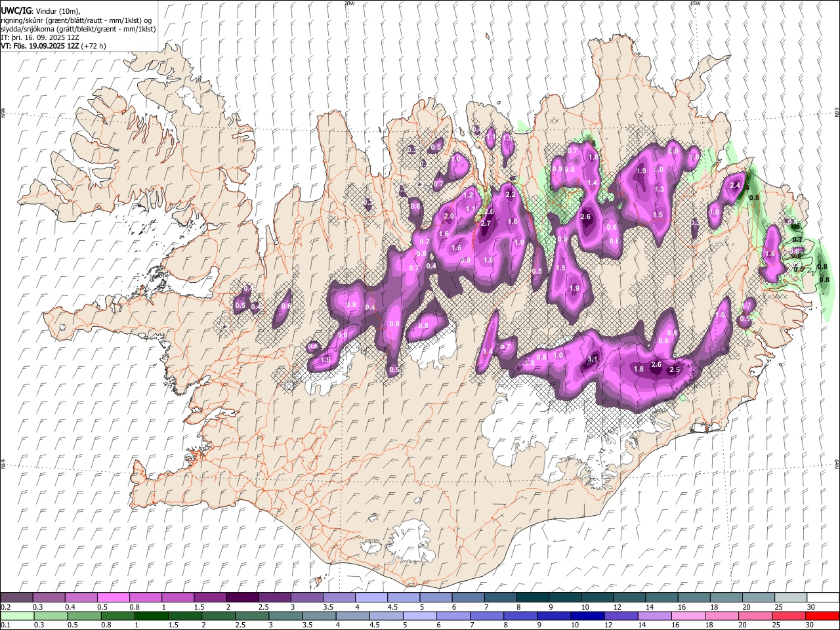The image size is (840, 630).
Task: Select the '2.2' precipitation value on the map
Action: click(x=511, y=195)
